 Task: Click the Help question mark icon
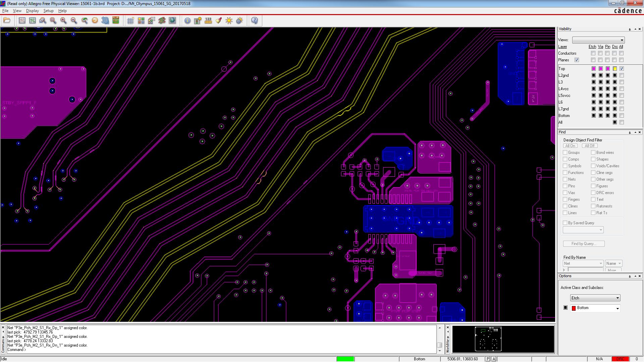(x=255, y=21)
